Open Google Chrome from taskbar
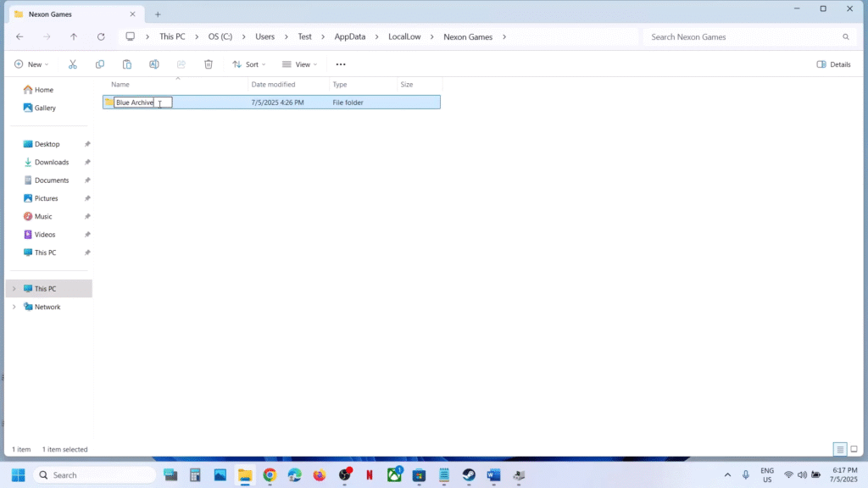Viewport: 868px width, 488px height. click(x=270, y=474)
